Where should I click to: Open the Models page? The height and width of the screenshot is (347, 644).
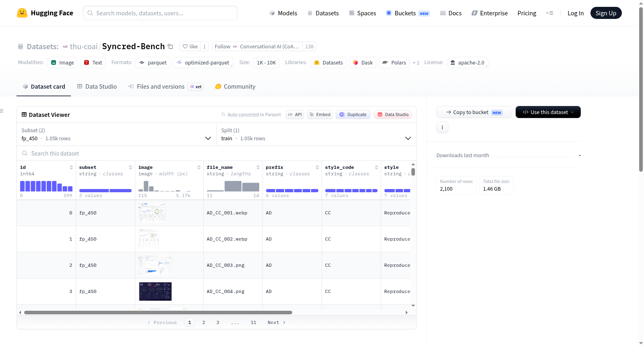(x=283, y=13)
